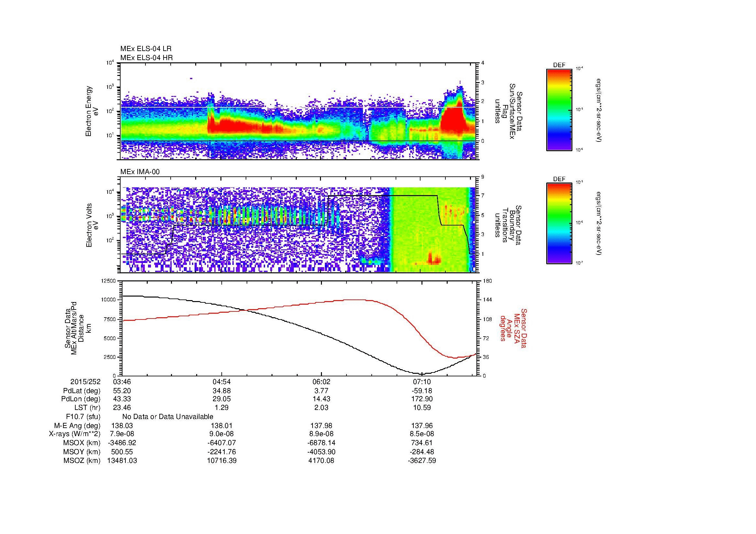Click the 04:54 time axis label
This screenshot has width=756, height=534.
coord(222,382)
